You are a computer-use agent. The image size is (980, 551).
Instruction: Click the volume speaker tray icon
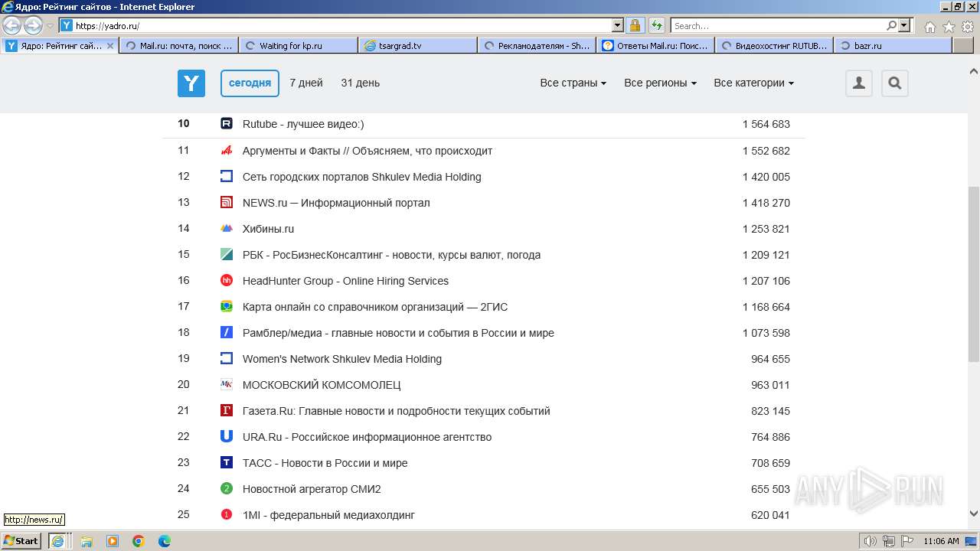871,541
